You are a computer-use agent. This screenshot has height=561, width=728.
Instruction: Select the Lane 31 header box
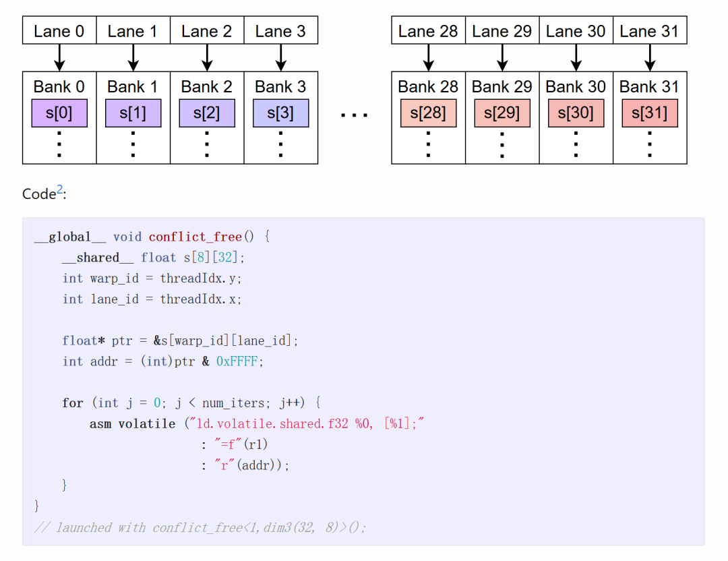[650, 31]
